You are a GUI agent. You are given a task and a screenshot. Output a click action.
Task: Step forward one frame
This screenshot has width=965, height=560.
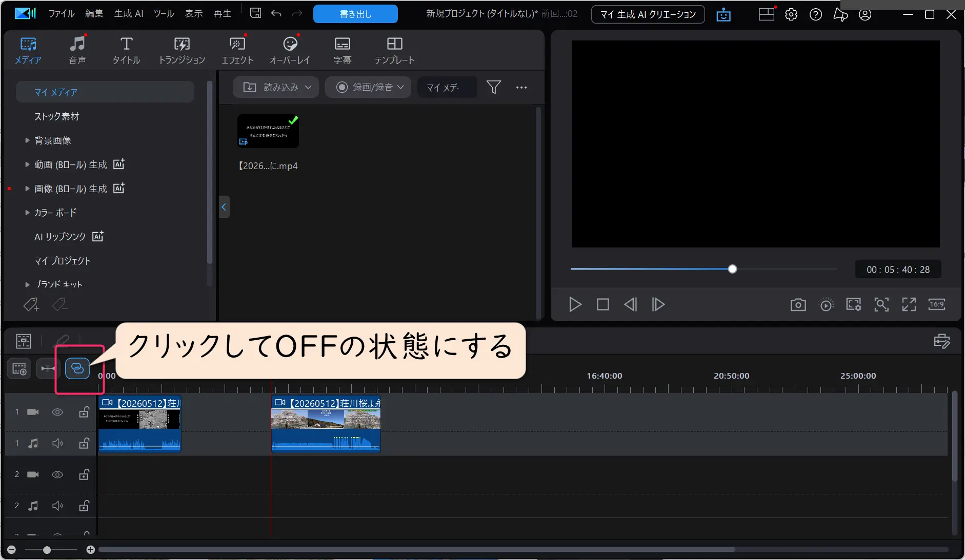coord(658,305)
